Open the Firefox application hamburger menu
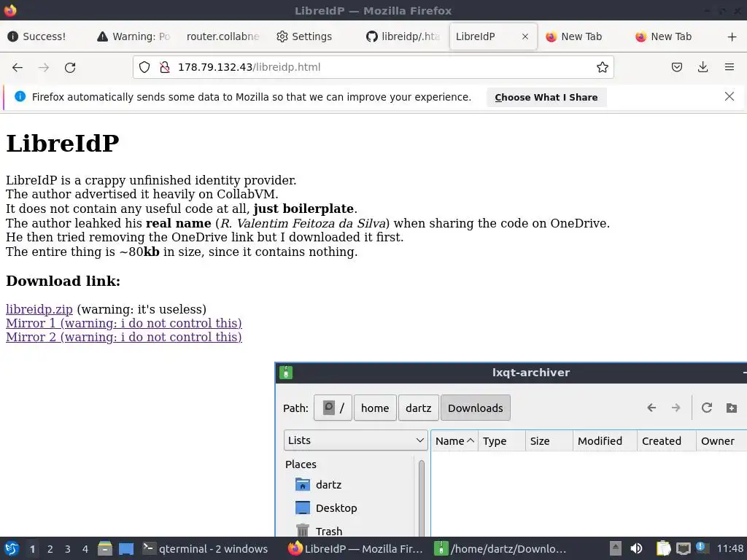Image resolution: width=747 pixels, height=560 pixels. pos(729,67)
